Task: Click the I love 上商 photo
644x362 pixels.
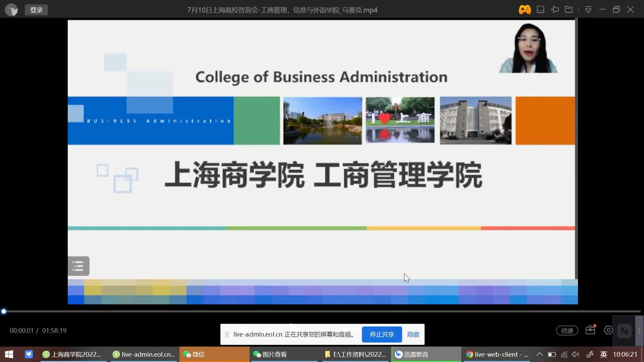Action: 400,120
